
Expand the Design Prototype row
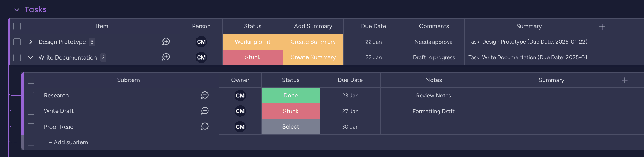pos(30,42)
